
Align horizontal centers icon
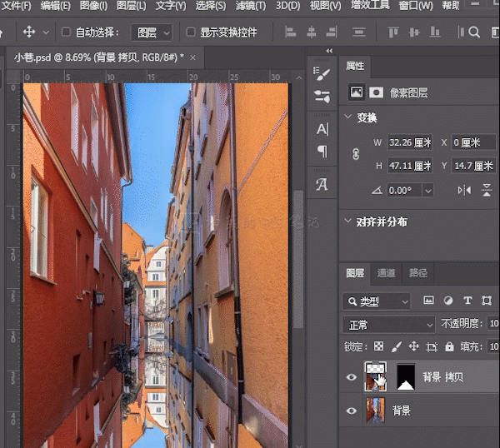(x=311, y=32)
